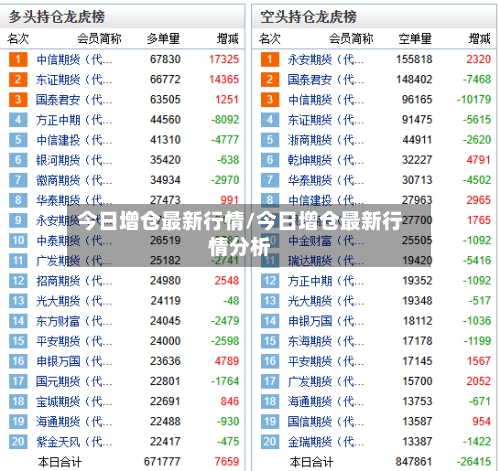The width and height of the screenshot is (500, 471).
Task: Open 永安期货 in the 空头持仓 table
Action: 326,60
